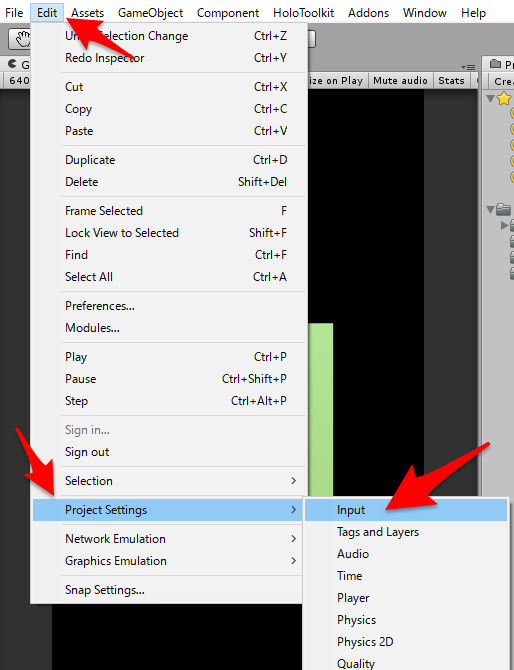The image size is (514, 670).
Task: Toggle Mute audio in Game view
Action: tap(400, 81)
